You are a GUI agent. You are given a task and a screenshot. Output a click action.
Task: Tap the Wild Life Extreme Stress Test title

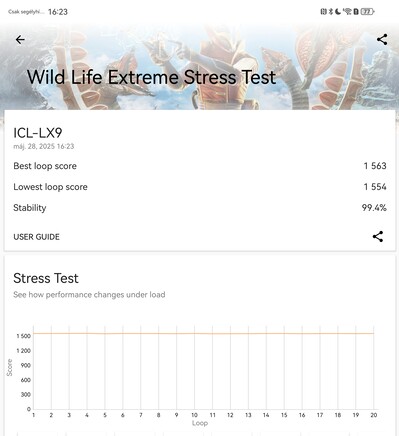point(151,77)
